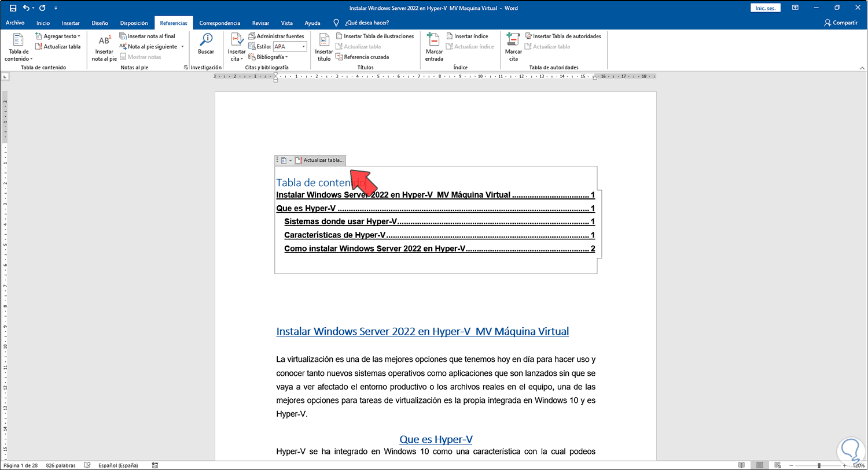The height and width of the screenshot is (470, 868).
Task: Open the Estilo APA dropdown
Action: click(303, 47)
